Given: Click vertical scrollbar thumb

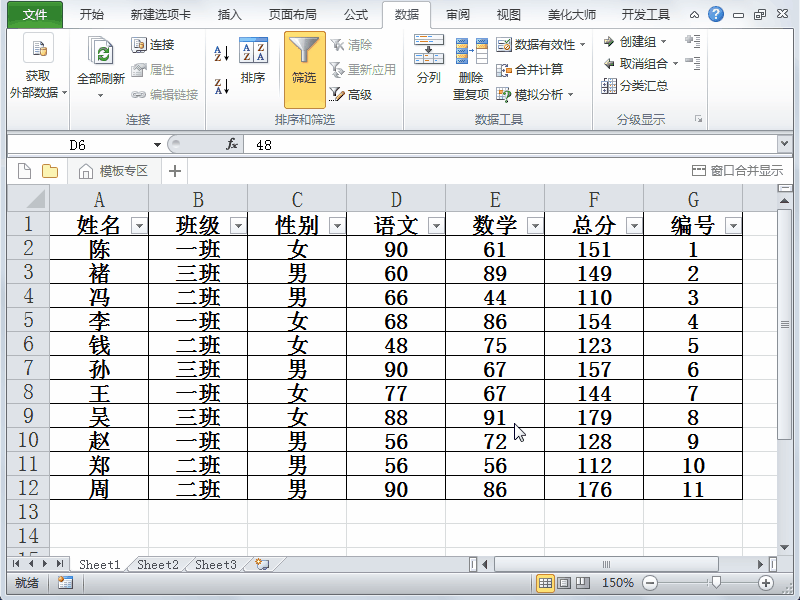Looking at the screenshot, I should pyautogui.click(x=785, y=323).
